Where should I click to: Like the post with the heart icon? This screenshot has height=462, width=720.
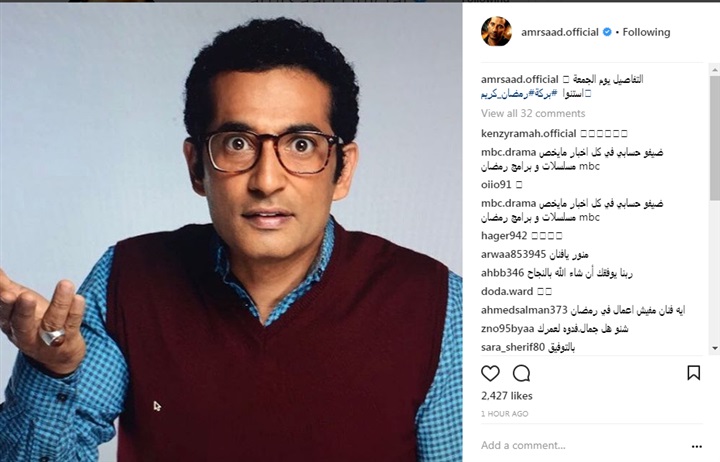coord(490,373)
